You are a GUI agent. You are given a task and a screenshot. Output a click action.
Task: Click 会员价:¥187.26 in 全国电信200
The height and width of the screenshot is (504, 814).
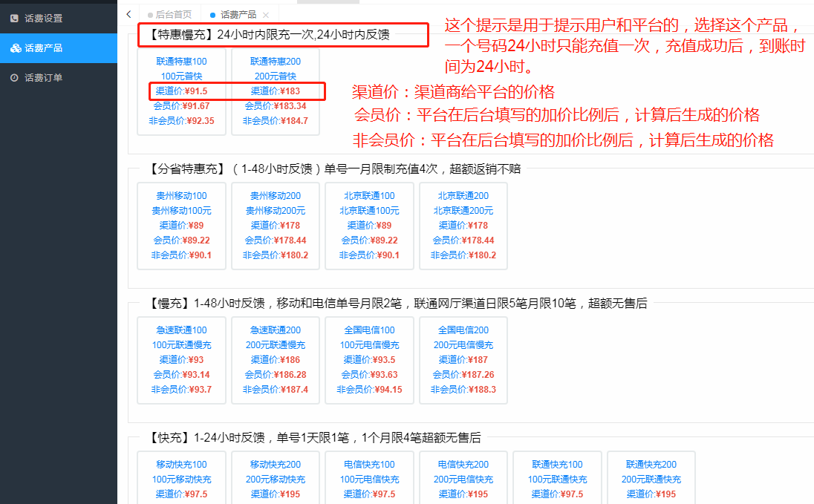(463, 375)
